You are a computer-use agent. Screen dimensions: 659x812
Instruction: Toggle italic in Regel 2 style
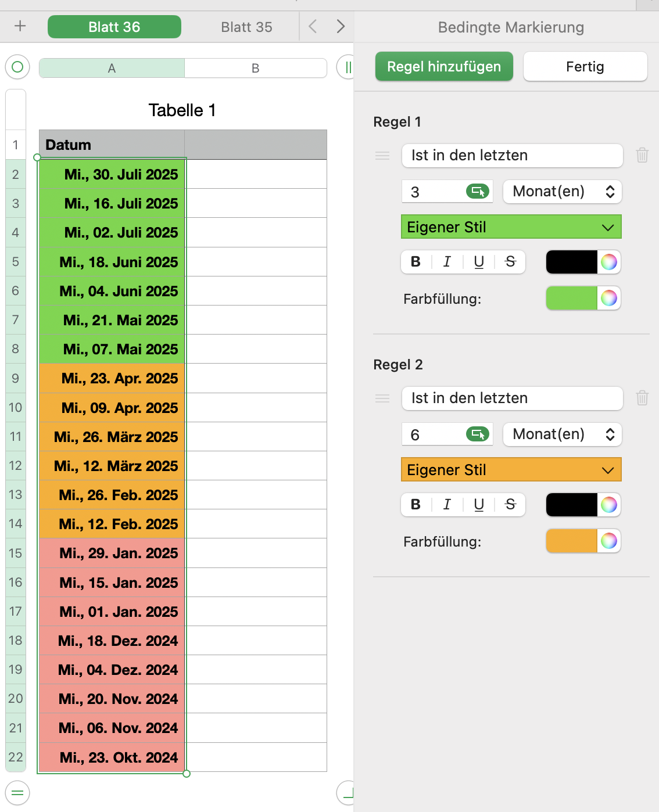447,505
